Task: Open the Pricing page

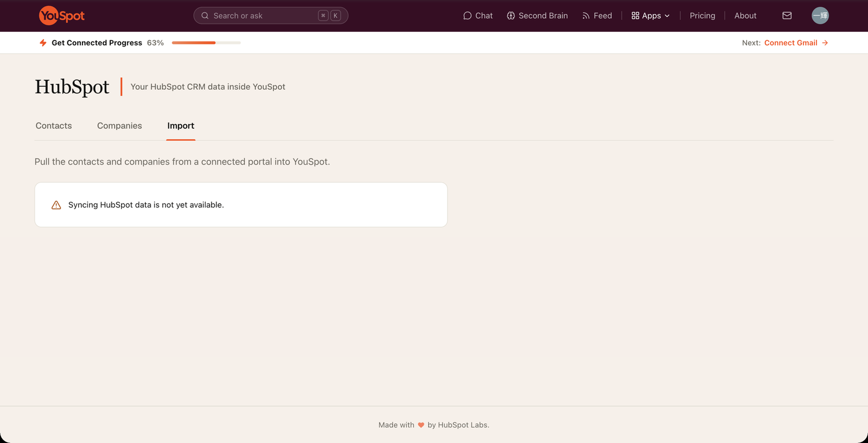Action: click(x=702, y=16)
